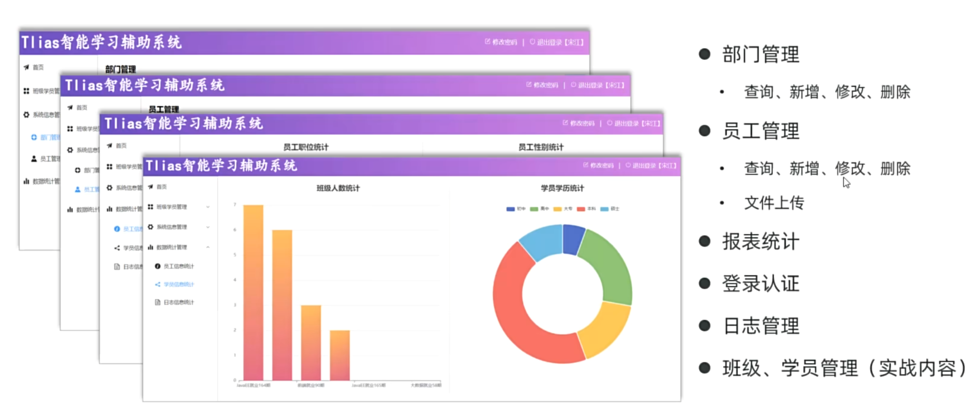The height and width of the screenshot is (420, 980).
Task: Click the gear icon beside 系统信息管理 with chevron
Action: tap(151, 227)
